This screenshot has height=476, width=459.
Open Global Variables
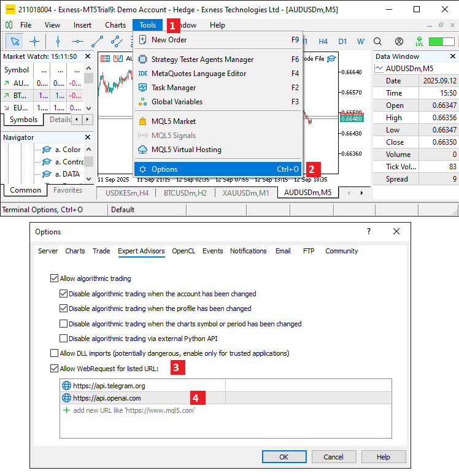coord(218,102)
